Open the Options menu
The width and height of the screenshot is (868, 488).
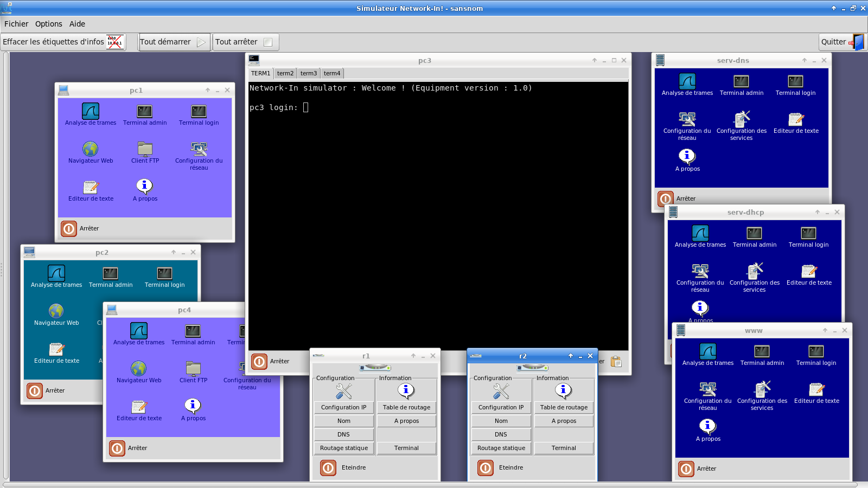tap(48, 24)
